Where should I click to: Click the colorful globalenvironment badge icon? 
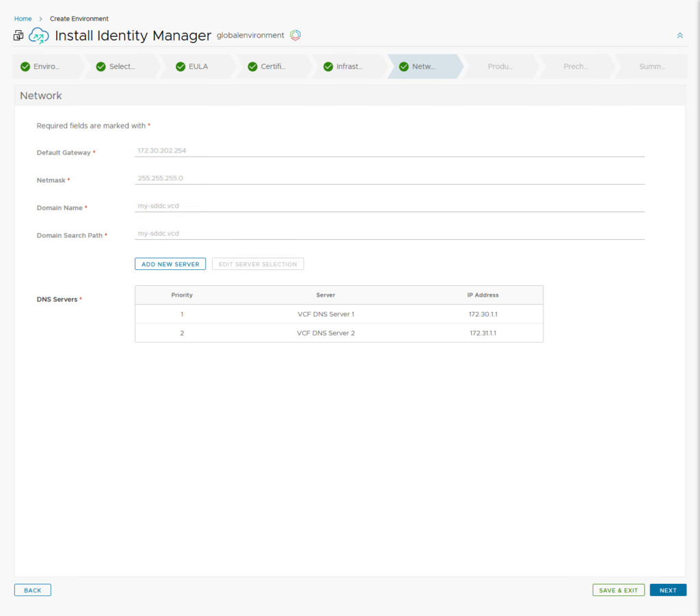tap(295, 35)
